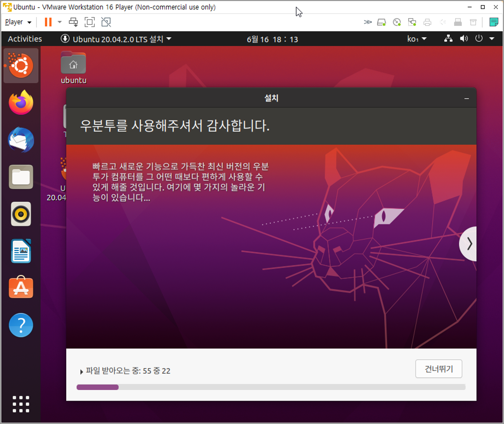
Task: Click the status text 파일 받아오는 중: 55 중 22
Action: click(x=128, y=371)
